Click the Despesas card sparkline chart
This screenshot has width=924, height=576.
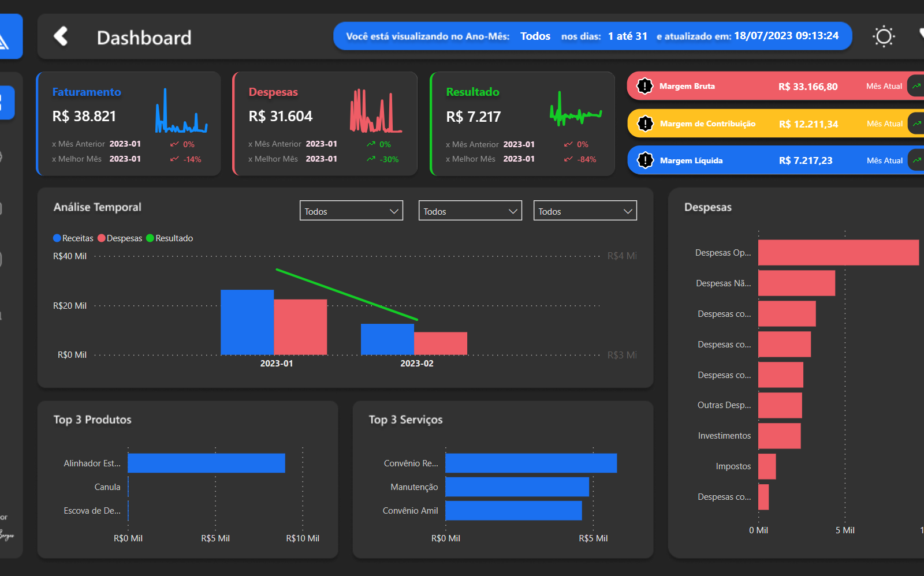376,111
